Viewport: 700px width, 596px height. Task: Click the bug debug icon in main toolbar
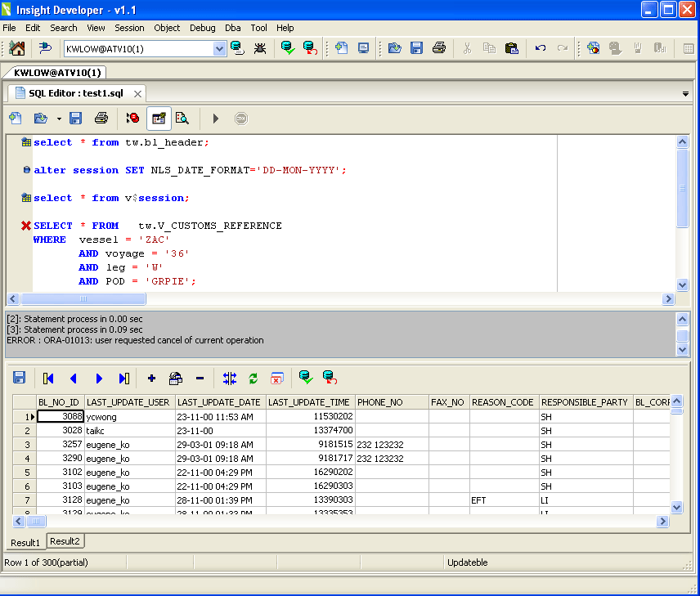pyautogui.click(x=260, y=48)
